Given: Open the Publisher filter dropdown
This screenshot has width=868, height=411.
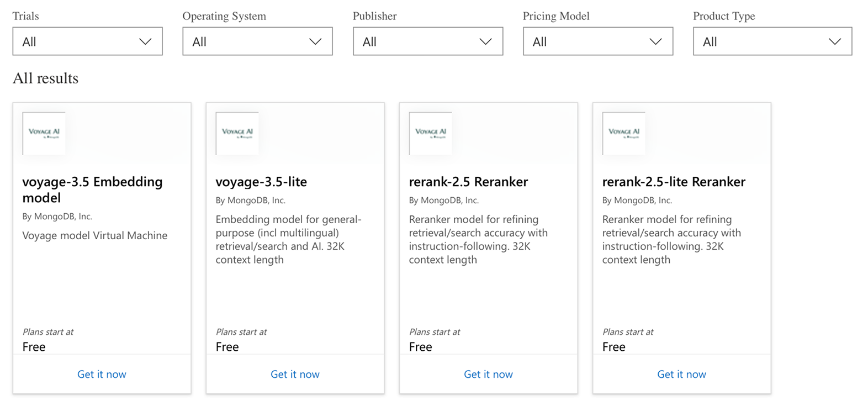Looking at the screenshot, I should tap(428, 41).
